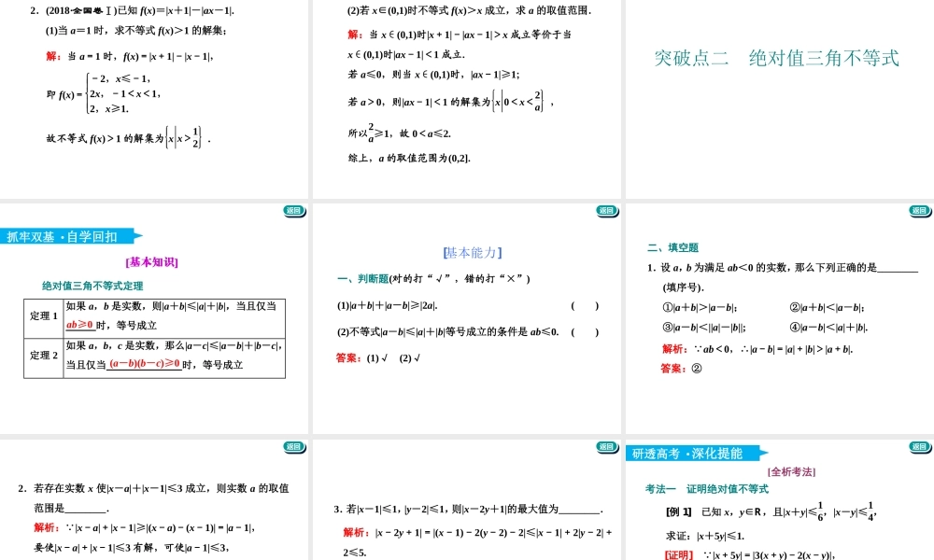Open the 突破点二 绝对值三角不等式 title slide

777,59
